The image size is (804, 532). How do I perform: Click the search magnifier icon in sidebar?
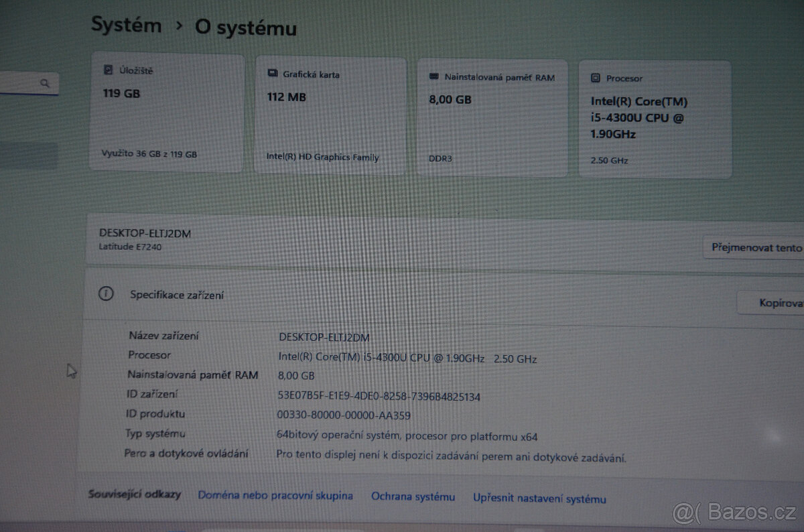45,84
